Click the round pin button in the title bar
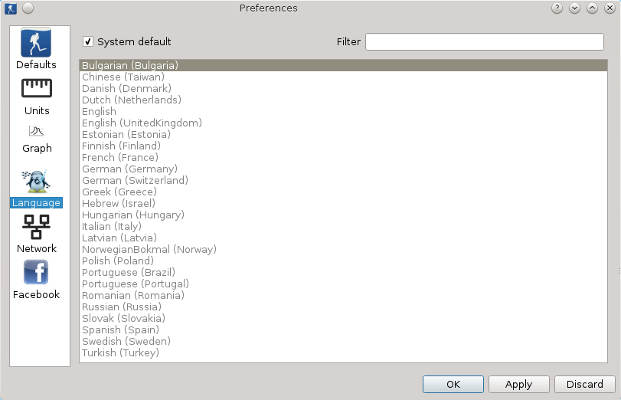Screen dimensions: 621x400 (x=28, y=8)
